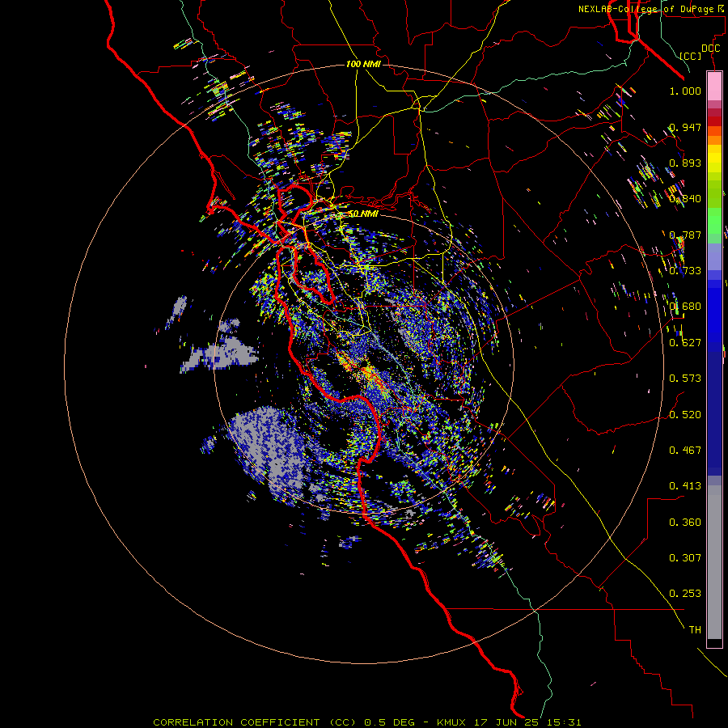Select the 0.893 legend value

tap(685, 163)
